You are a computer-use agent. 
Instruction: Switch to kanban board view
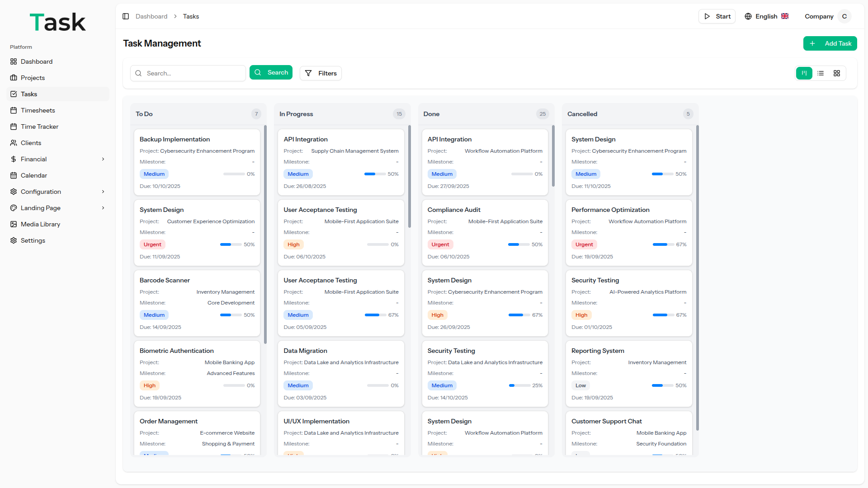(804, 73)
